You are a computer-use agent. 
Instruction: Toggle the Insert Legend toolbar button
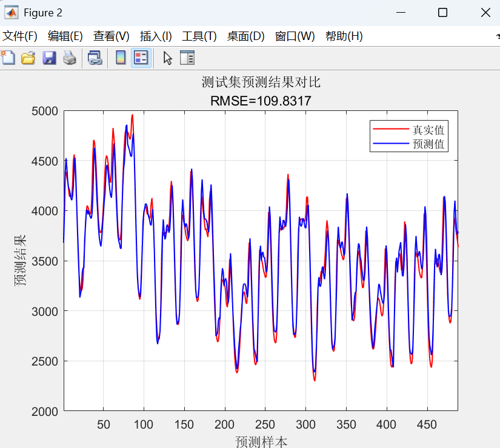pyautogui.click(x=141, y=58)
